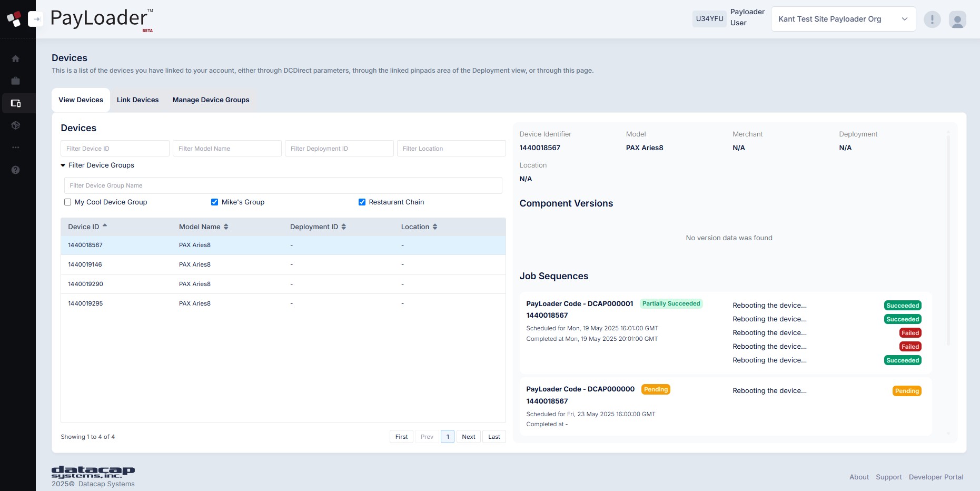Click the Datacap Systems footer logo
This screenshot has width=980, height=491.
click(93, 472)
